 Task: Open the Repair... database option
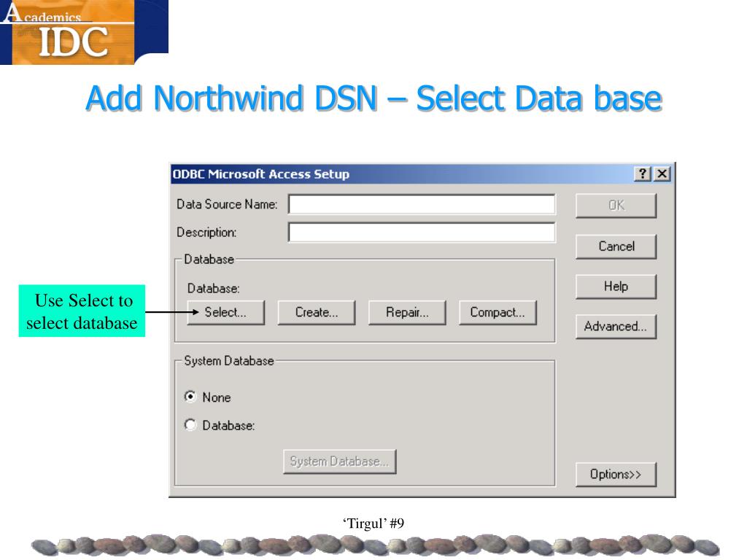pos(407,312)
